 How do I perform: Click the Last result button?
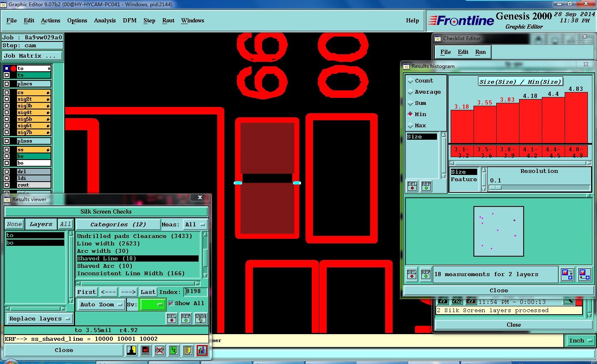pyautogui.click(x=148, y=292)
